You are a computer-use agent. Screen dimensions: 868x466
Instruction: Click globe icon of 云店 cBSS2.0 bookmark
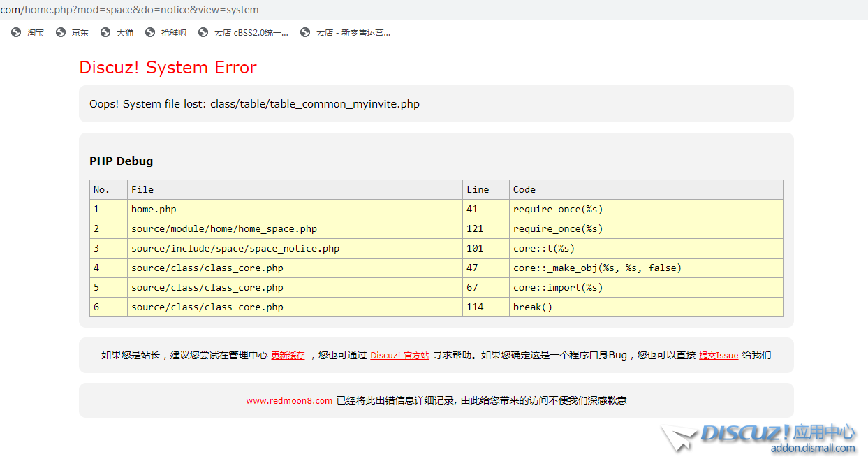coord(203,32)
